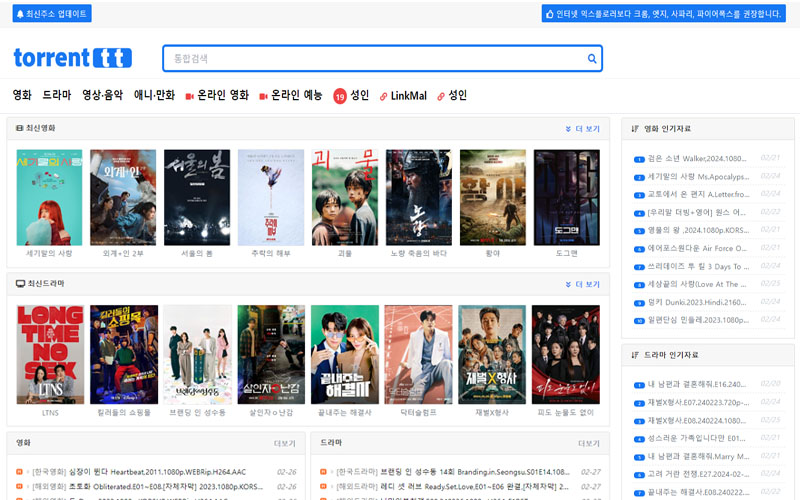This screenshot has width=800, height=500.
Task: Click orange icon beside 브랜딩 인 성수동 14회
Action: click(x=323, y=472)
